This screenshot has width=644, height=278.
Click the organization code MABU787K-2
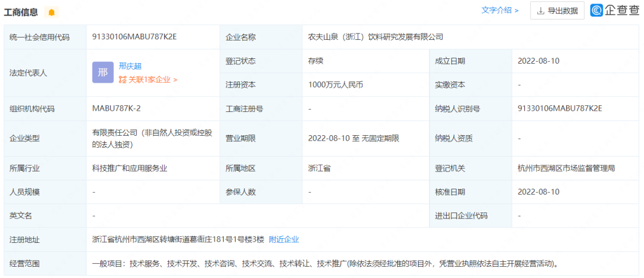pos(116,108)
